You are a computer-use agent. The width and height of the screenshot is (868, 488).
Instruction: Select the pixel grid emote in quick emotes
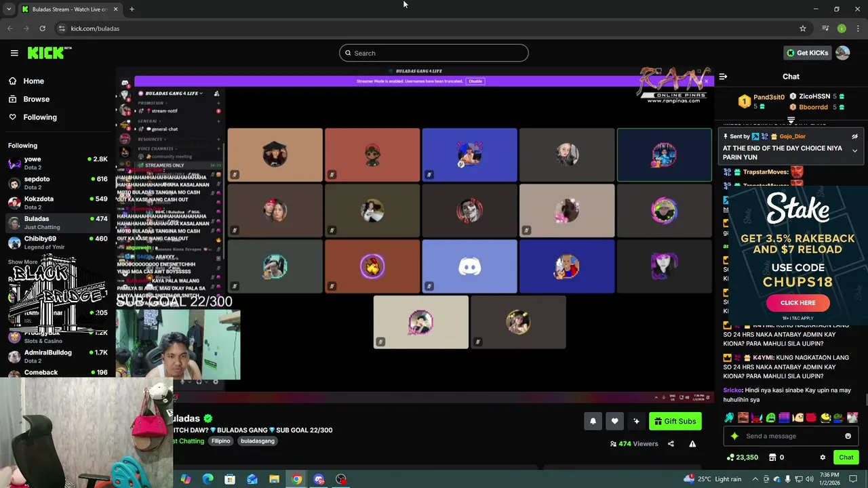pos(784,418)
